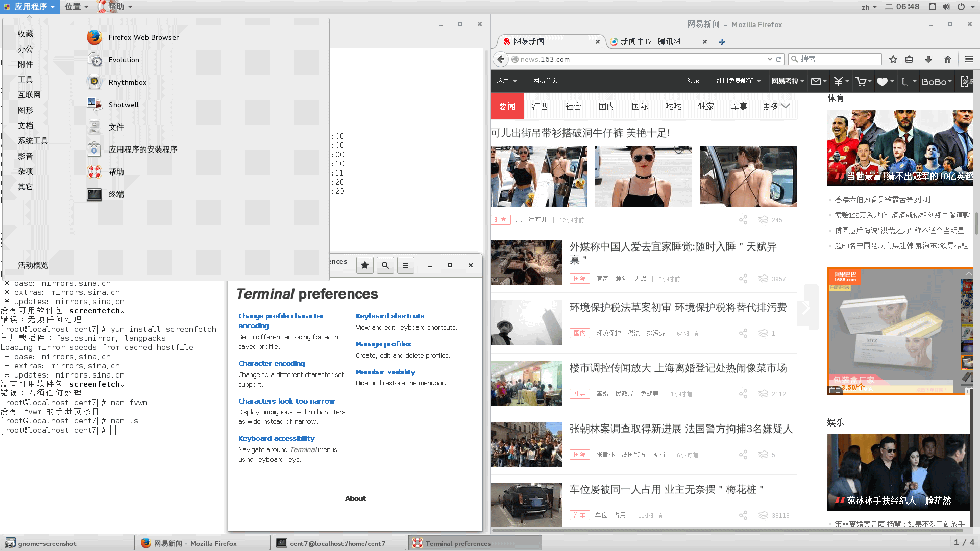Click the bookmark star in help window
This screenshot has height=551, width=980.
[x=365, y=265]
